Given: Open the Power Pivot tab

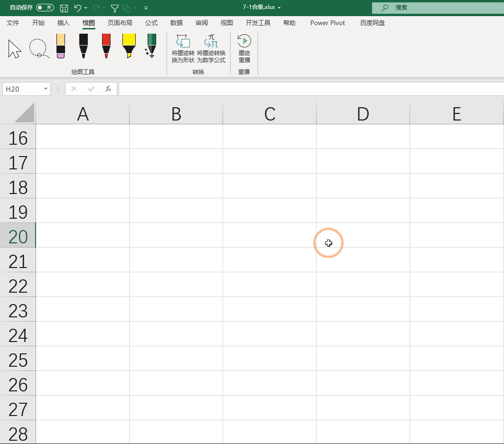Looking at the screenshot, I should click(327, 23).
